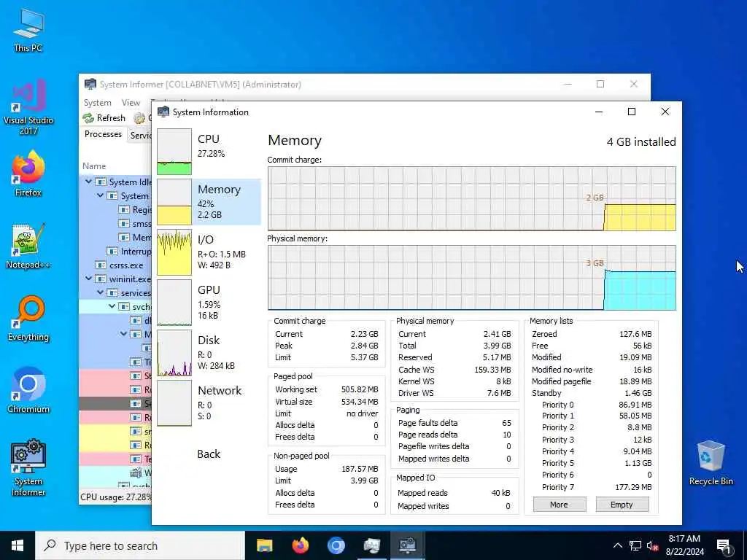The image size is (747, 560).
Task: Click the csrss.exe process icon
Action: coord(101,265)
